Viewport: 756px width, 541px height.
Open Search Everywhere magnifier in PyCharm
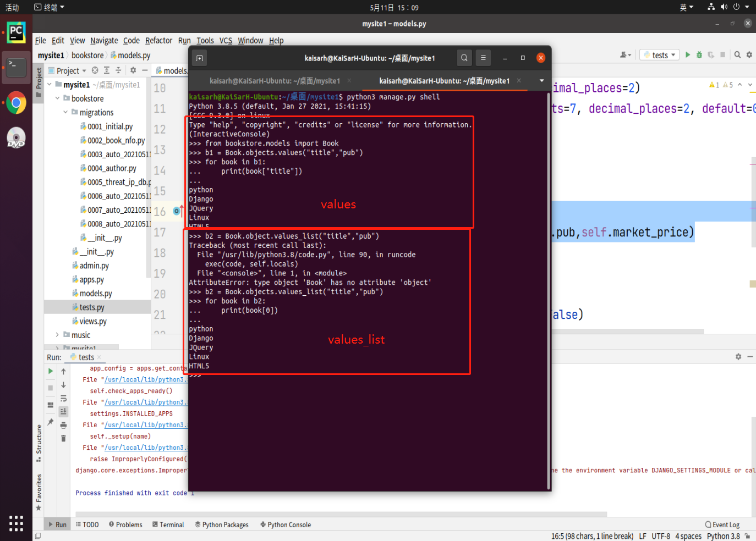(x=737, y=55)
